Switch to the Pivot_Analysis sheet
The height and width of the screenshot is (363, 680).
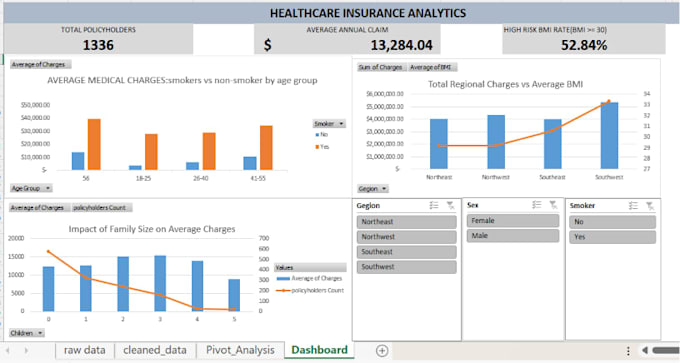pyautogui.click(x=240, y=350)
